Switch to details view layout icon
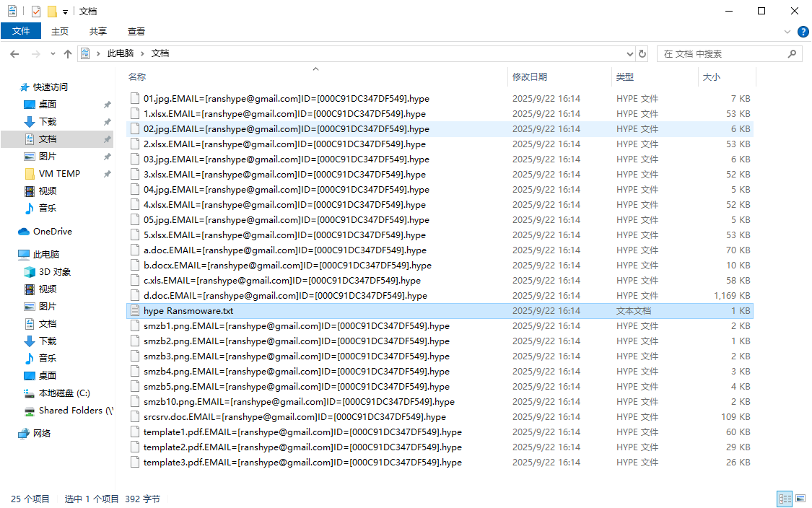The width and height of the screenshot is (812, 508). pyautogui.click(x=784, y=499)
